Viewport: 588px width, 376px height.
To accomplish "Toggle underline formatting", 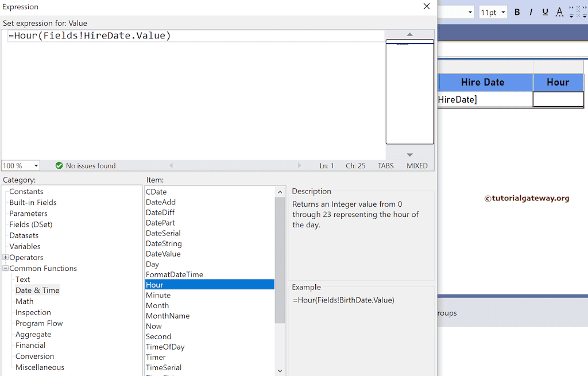I will 544,11.
